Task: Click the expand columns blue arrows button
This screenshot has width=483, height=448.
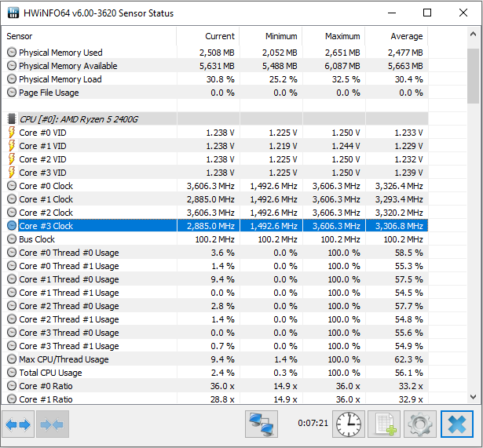Action: [x=18, y=424]
